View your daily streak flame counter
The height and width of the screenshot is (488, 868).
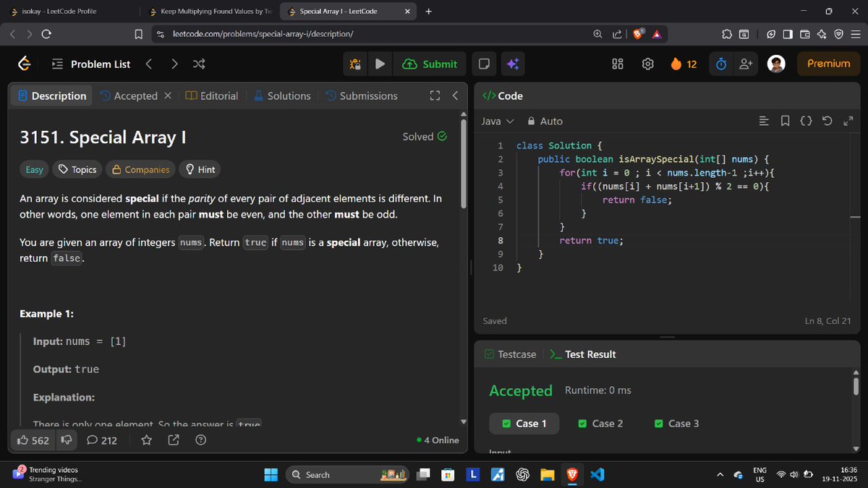coord(683,64)
